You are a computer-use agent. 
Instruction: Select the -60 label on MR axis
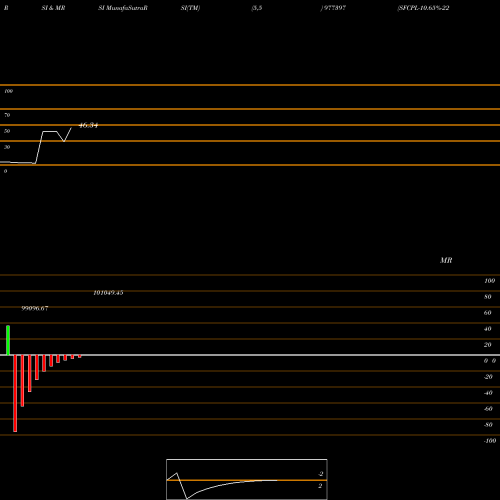(x=488, y=409)
